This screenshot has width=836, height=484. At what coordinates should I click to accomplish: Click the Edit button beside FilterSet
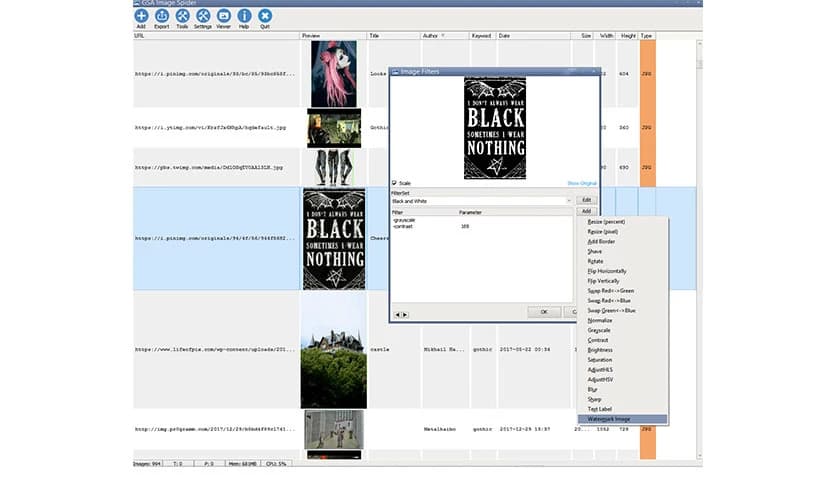(x=587, y=201)
